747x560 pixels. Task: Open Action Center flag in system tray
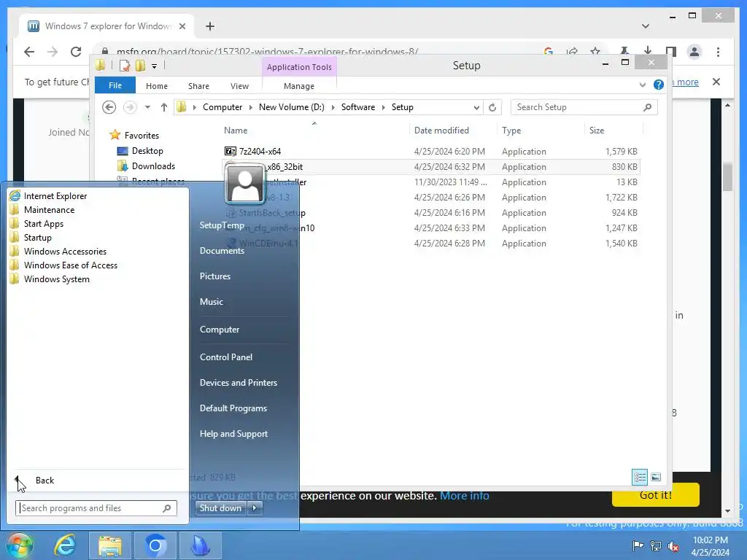point(638,545)
